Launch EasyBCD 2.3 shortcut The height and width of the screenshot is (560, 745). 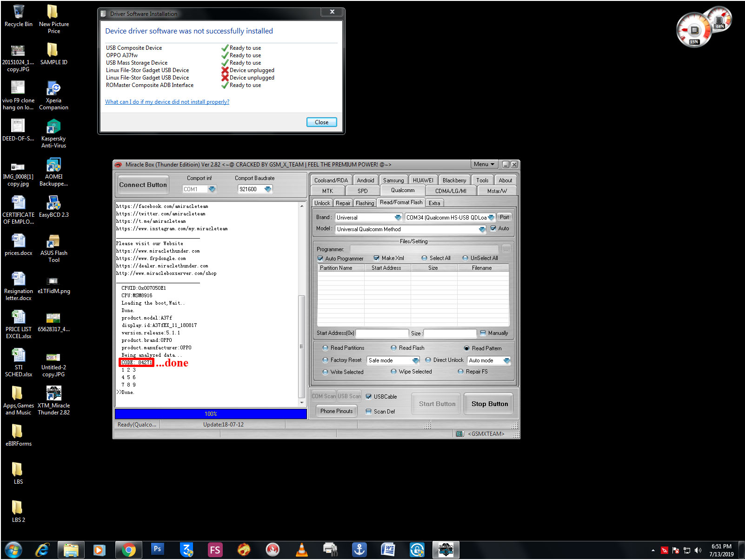click(54, 207)
